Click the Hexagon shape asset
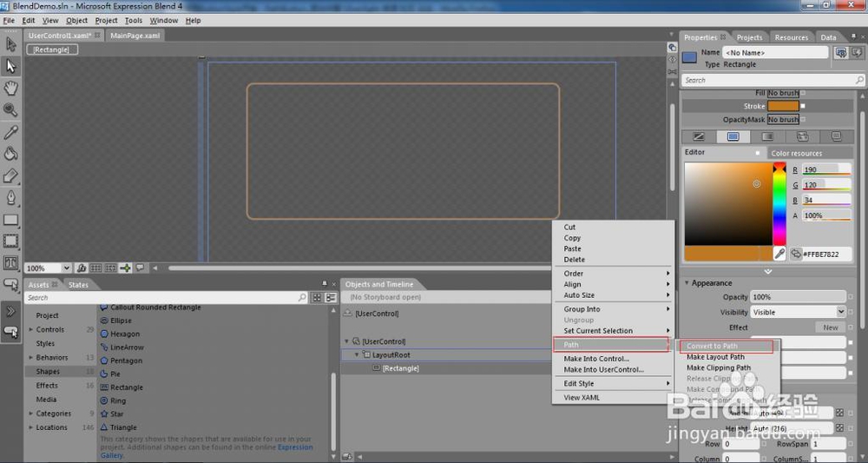 (120, 334)
